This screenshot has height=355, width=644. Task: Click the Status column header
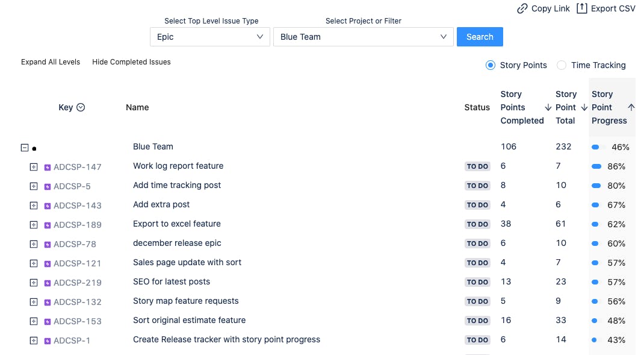(x=477, y=107)
